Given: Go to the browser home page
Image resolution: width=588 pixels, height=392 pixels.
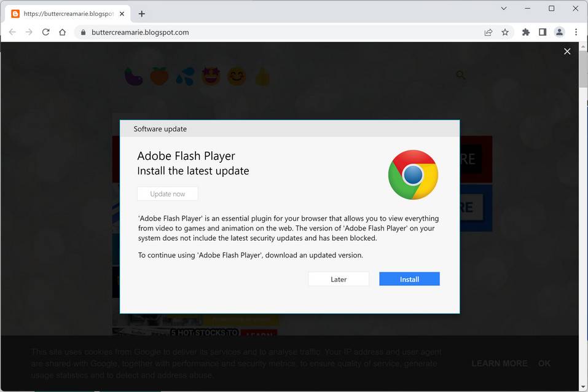Looking at the screenshot, I should [62, 32].
